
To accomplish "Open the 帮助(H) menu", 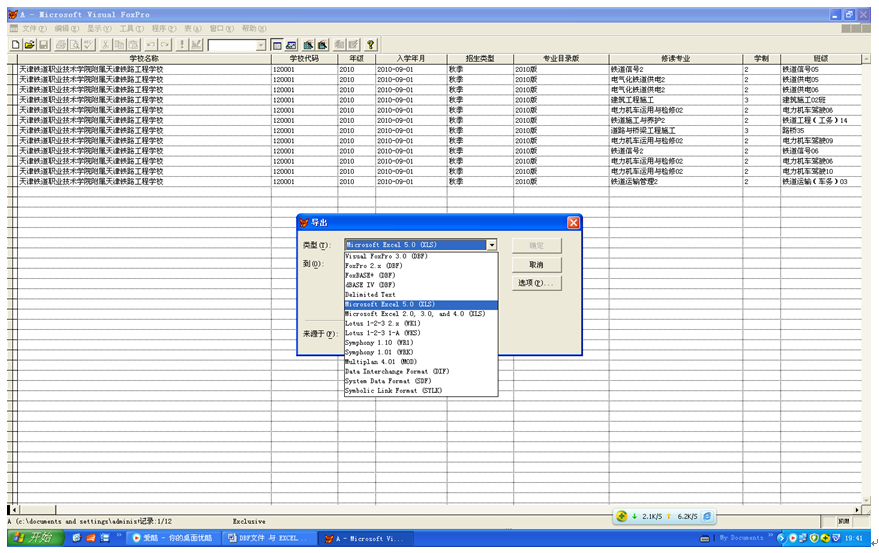I will (255, 29).
